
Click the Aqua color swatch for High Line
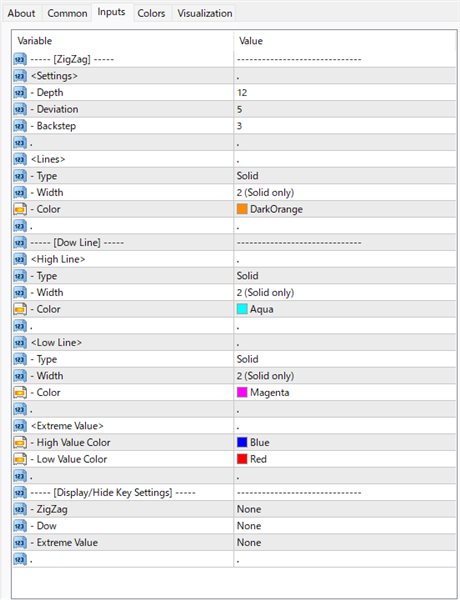242,309
